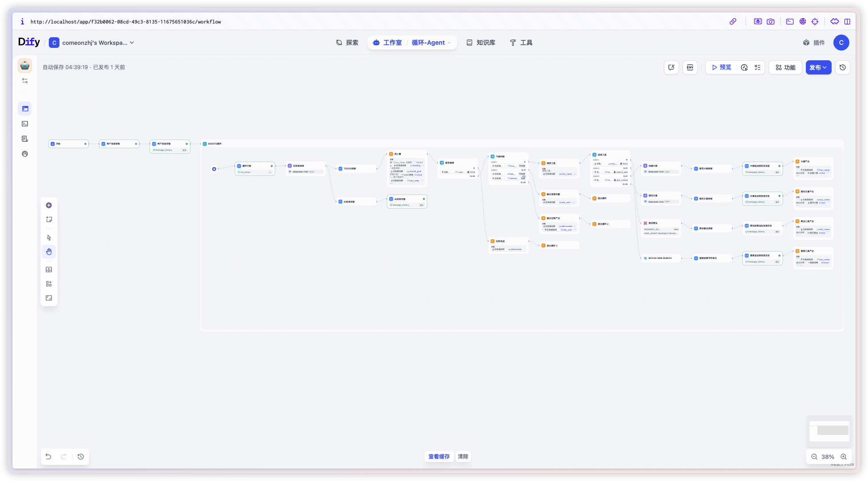
Task: Open version history icon right of 发布
Action: tap(843, 67)
